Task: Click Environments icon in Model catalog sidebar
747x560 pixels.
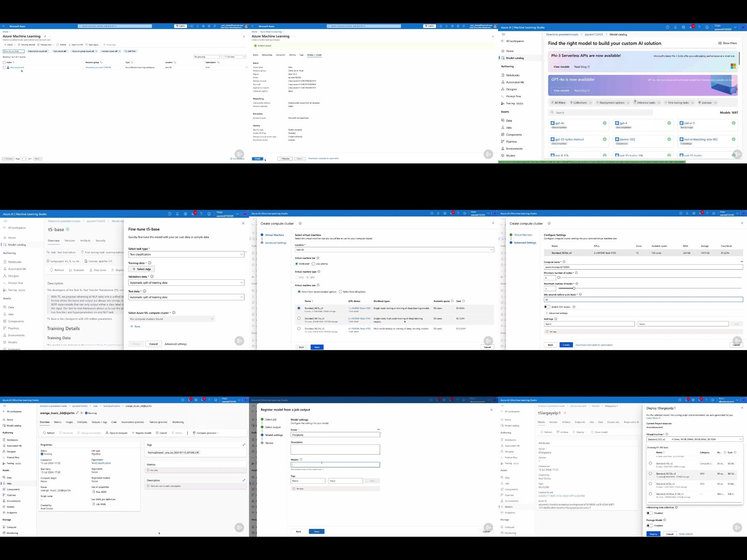Action: [503, 149]
